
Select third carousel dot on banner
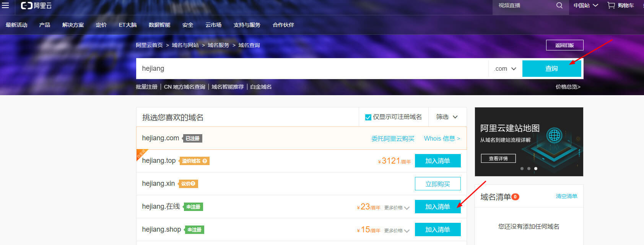pos(535,169)
